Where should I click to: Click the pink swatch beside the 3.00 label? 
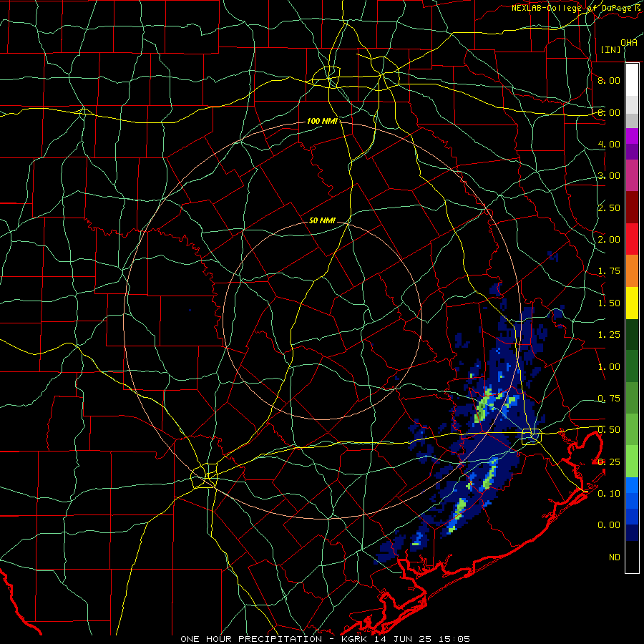coord(632,175)
